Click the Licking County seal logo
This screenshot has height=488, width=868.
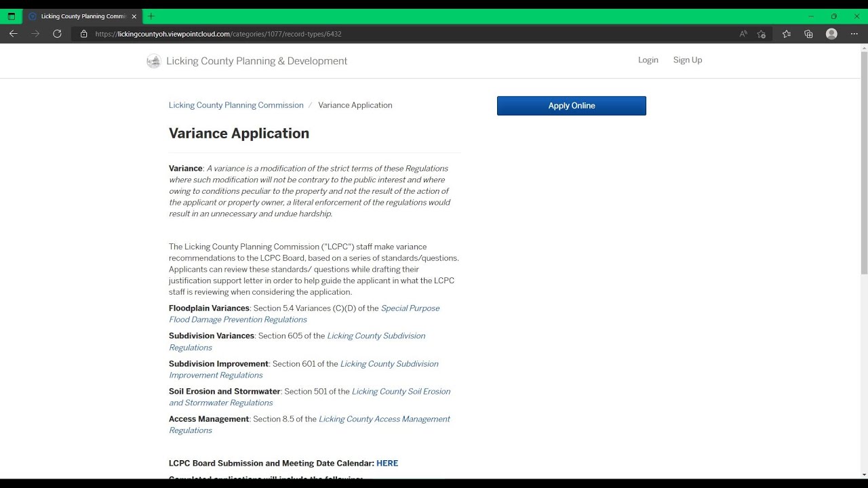coord(154,61)
